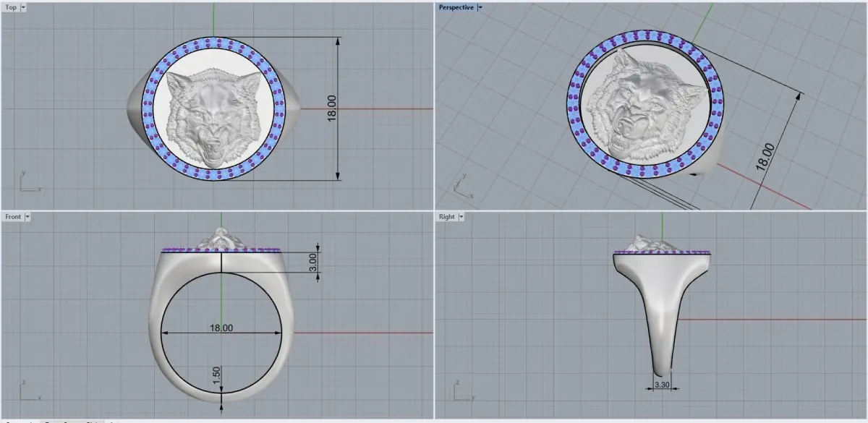Activate the Right viewport title label

pos(446,216)
